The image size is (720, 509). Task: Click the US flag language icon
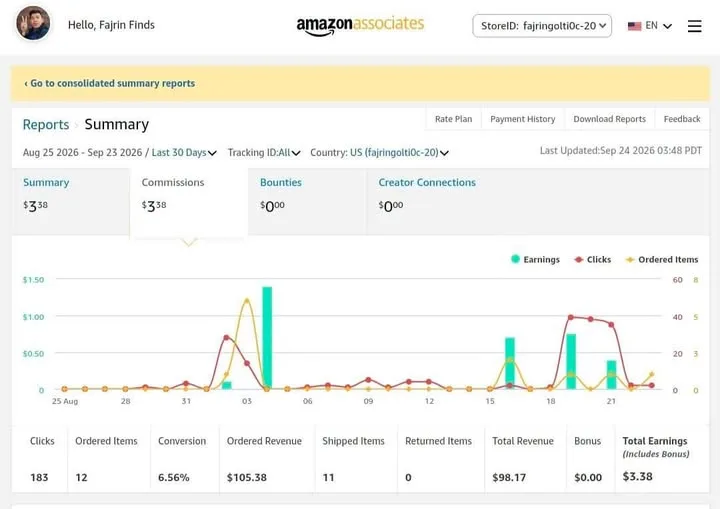[634, 26]
